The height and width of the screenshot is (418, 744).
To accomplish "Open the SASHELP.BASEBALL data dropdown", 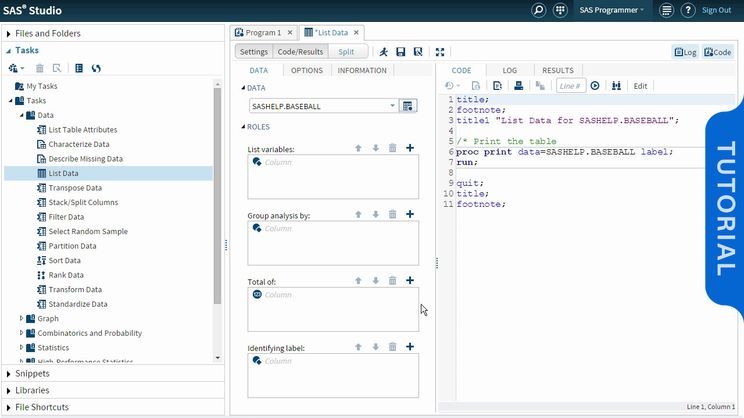I will 392,105.
